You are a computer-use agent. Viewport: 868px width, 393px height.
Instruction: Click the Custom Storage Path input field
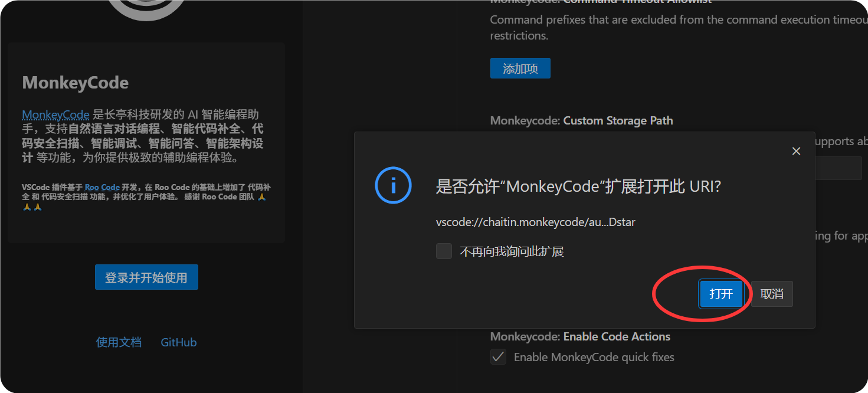coord(838,168)
